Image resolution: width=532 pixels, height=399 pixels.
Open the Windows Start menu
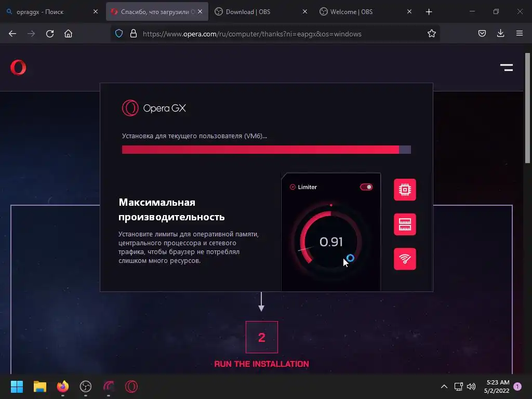[17, 387]
